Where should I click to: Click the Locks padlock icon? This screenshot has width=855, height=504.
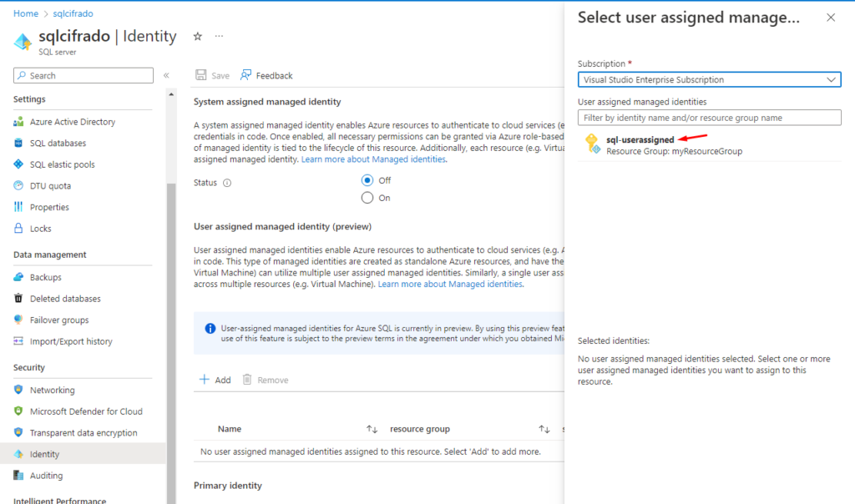(18, 229)
